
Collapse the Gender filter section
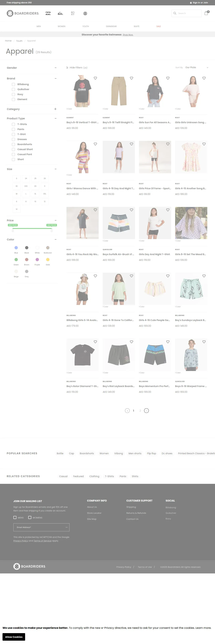56,68
